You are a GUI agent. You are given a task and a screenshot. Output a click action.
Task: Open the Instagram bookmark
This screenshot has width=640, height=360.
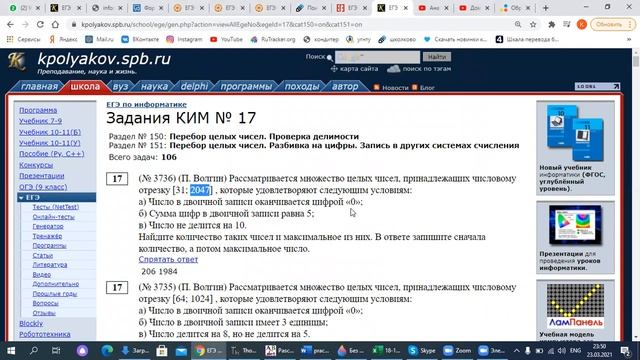184,39
